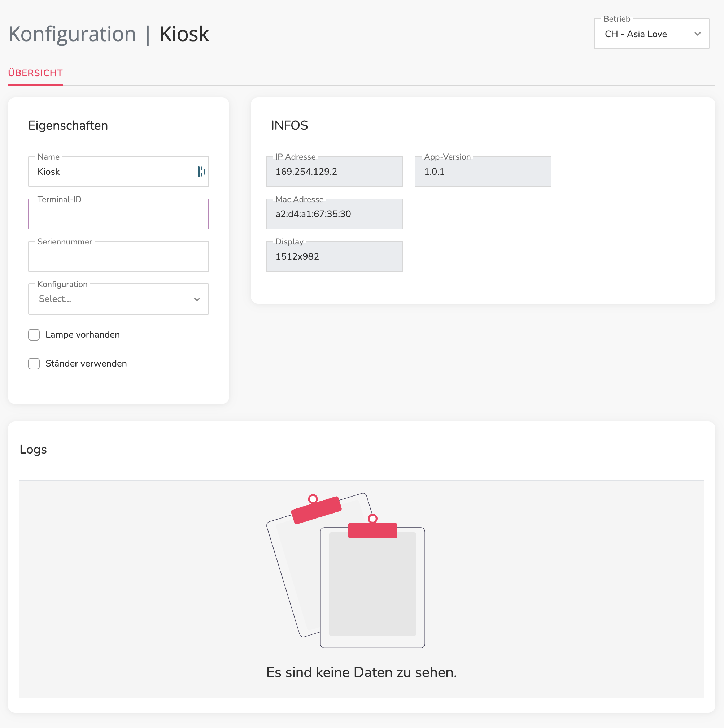Toggle the Ständer verwenden checkbox
The image size is (724, 728).
(34, 364)
